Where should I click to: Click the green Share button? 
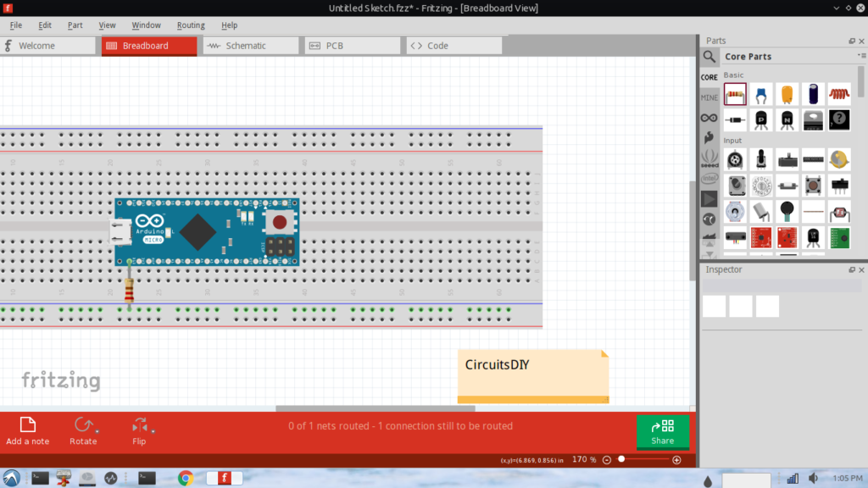[663, 431]
